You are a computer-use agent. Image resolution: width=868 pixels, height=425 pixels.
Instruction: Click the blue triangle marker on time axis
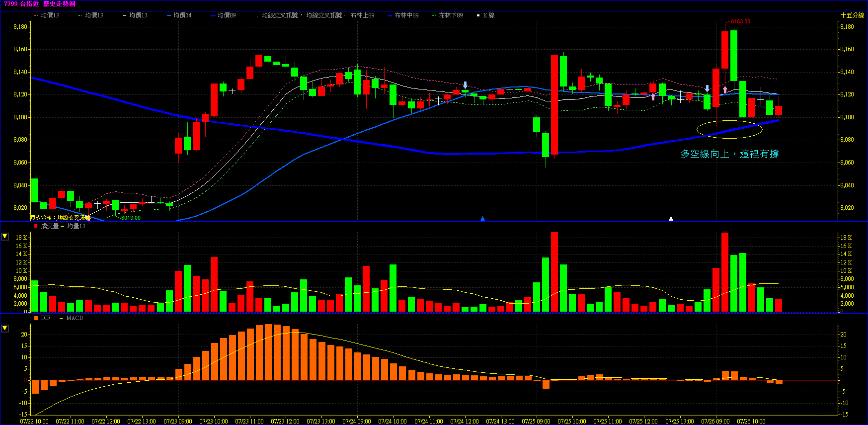tap(482, 218)
